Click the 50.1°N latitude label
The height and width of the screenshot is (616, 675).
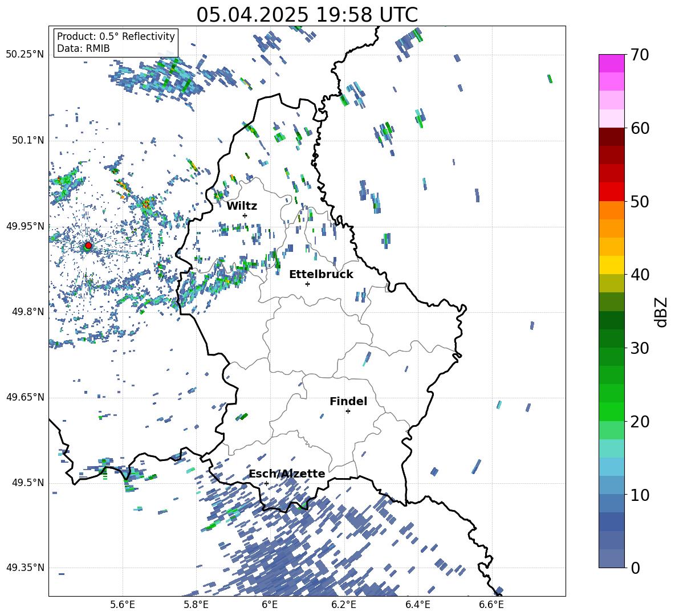coord(29,140)
